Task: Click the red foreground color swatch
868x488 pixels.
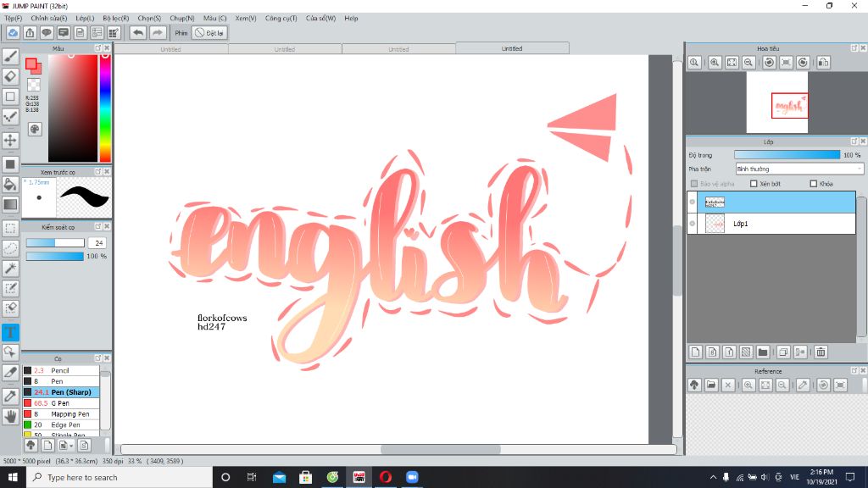Action: (x=31, y=64)
